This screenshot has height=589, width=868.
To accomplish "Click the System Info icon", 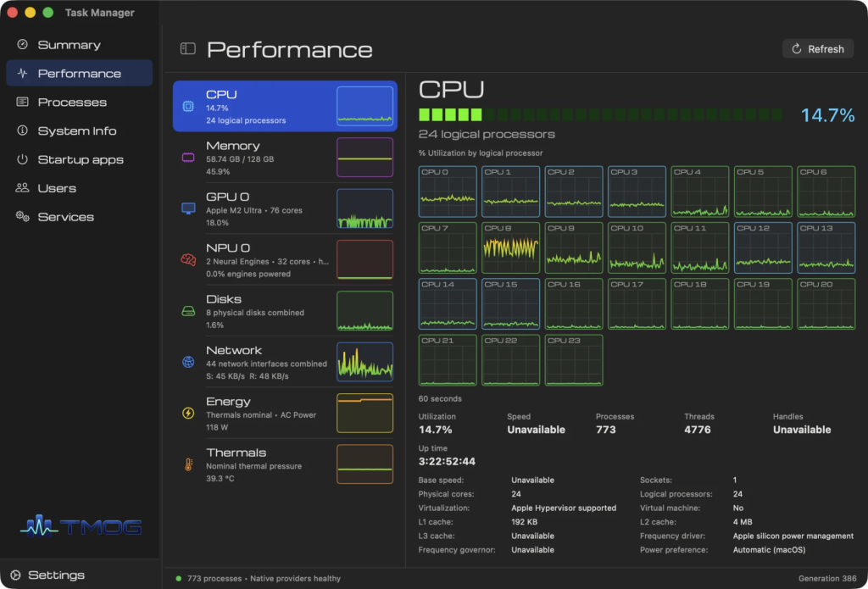I will [x=22, y=131].
